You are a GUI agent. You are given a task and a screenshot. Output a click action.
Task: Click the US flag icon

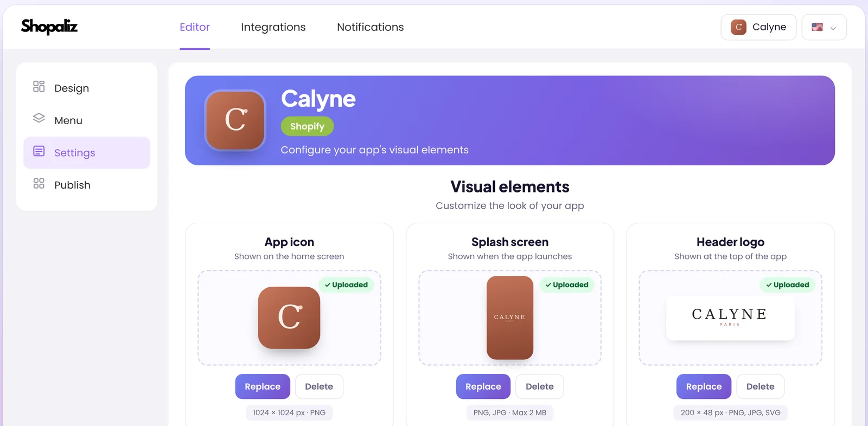point(817,27)
